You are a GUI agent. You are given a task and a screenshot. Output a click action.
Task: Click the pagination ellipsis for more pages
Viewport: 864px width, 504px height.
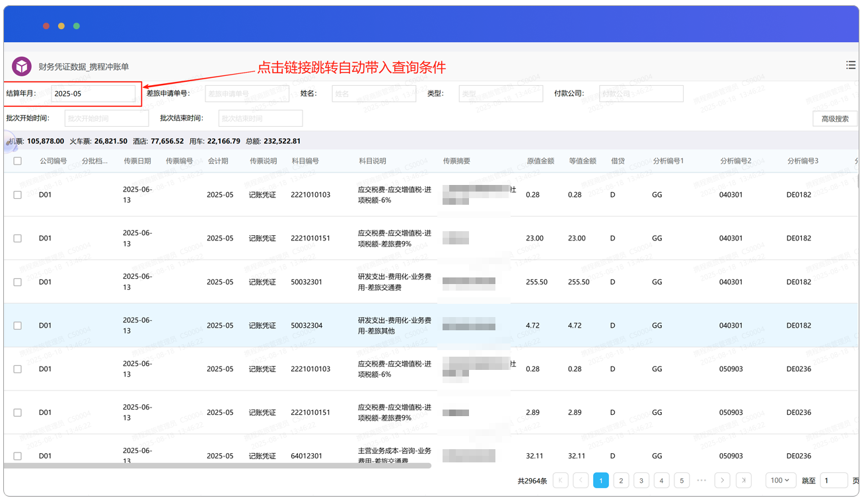[x=702, y=480]
